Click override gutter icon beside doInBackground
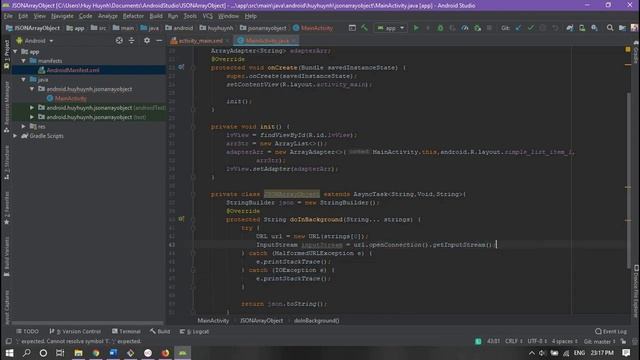Viewport: 640px width, 360px height. (x=181, y=219)
